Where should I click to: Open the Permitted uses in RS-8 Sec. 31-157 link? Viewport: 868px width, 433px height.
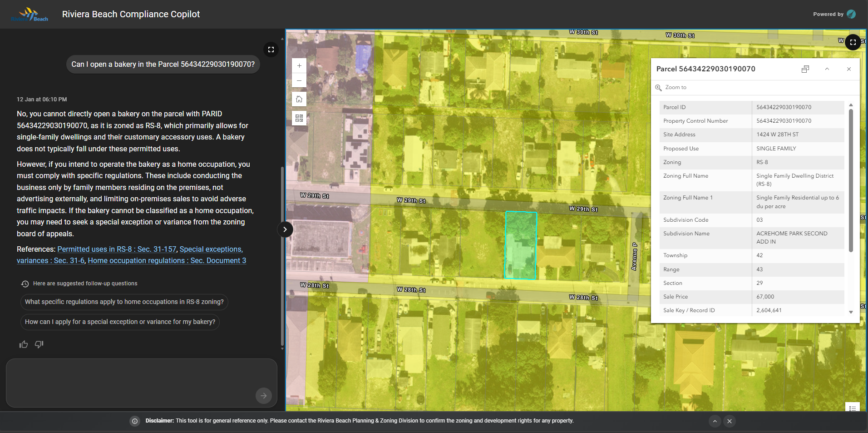(117, 249)
